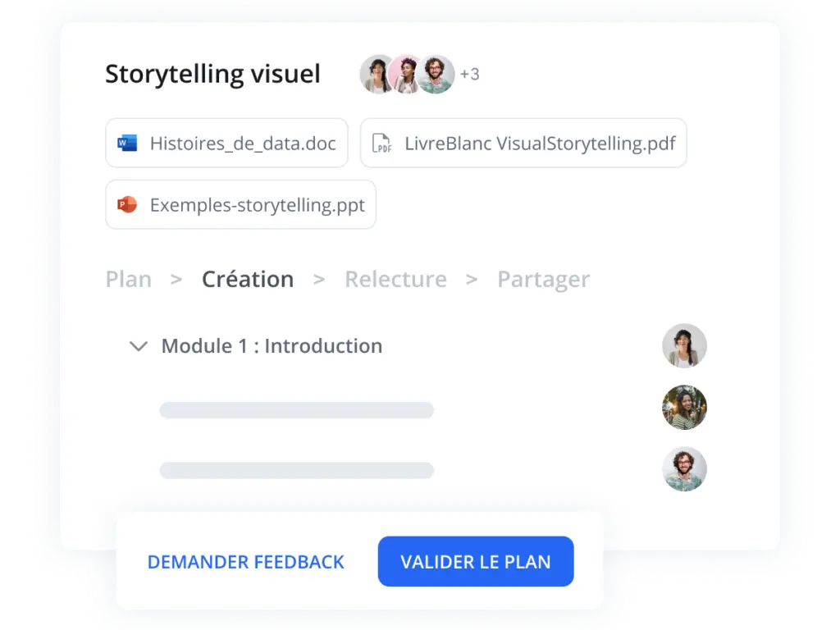Select the Création step
The height and width of the screenshot is (630, 840).
click(x=248, y=279)
